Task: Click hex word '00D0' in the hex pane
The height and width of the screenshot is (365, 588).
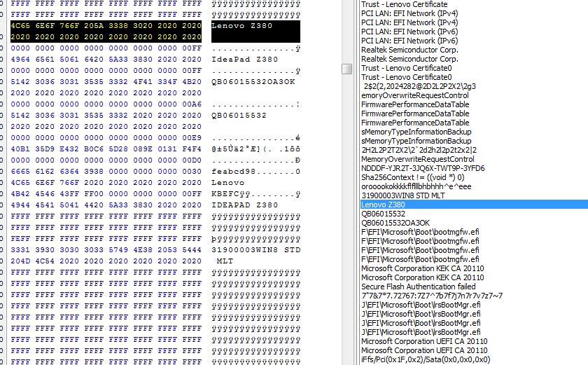Action: 192,160
